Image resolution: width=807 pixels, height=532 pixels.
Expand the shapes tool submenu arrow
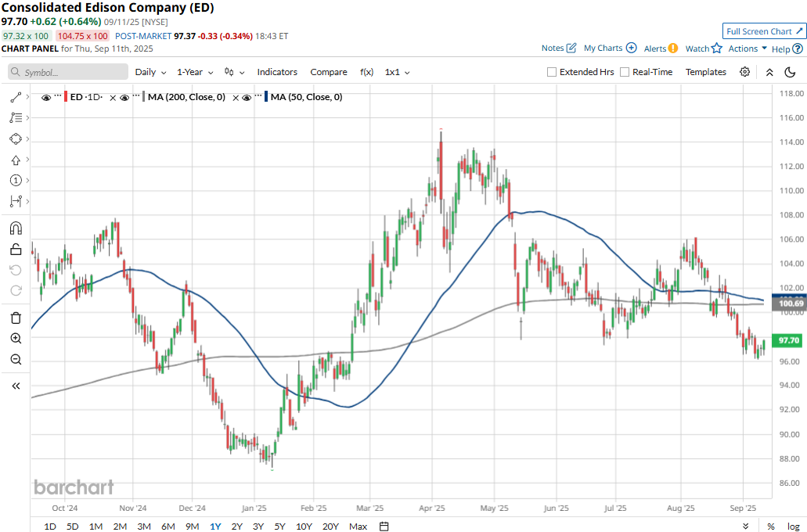tap(28, 139)
